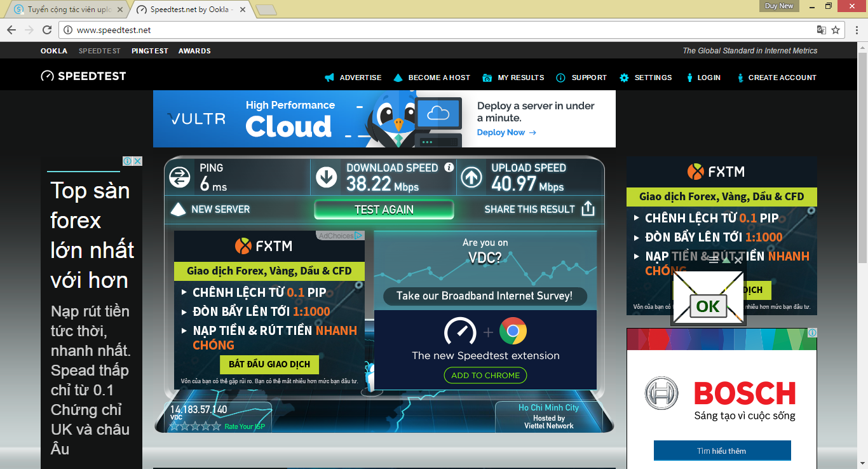The height and width of the screenshot is (469, 868).
Task: Click the info icon on the Bosch ad
Action: pyautogui.click(x=812, y=332)
